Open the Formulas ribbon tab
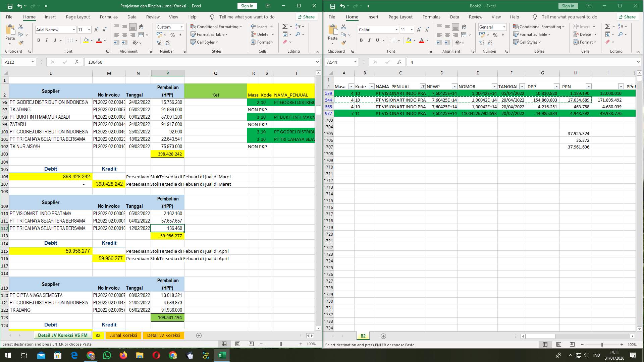644x362 pixels. point(109,17)
